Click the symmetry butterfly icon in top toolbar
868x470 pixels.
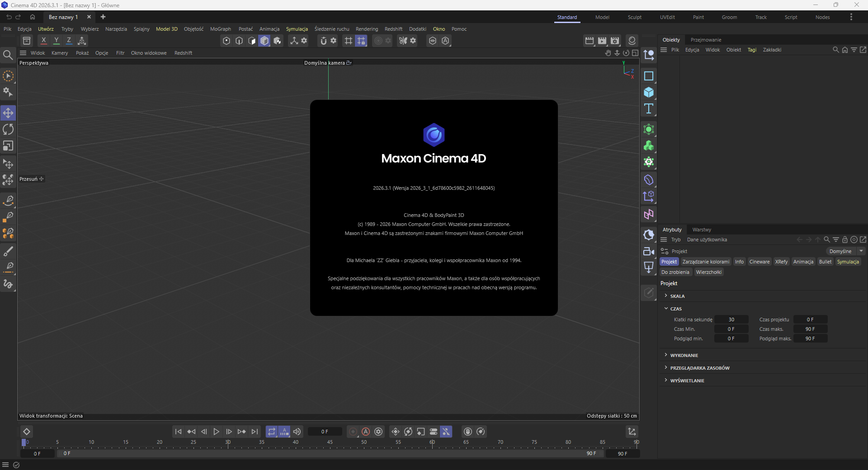point(403,41)
